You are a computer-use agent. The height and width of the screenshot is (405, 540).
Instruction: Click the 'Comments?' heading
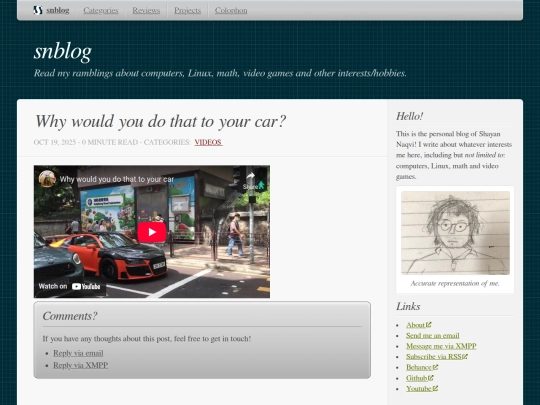point(70,316)
